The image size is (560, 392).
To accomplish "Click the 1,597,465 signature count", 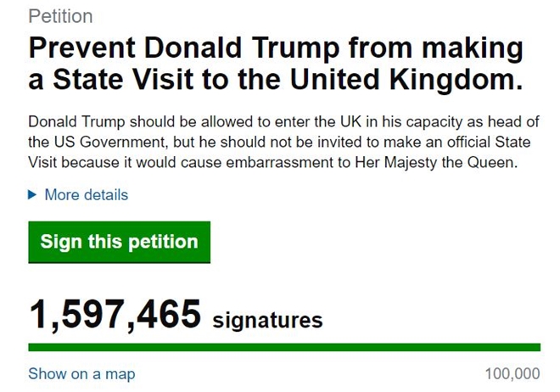I will [115, 315].
